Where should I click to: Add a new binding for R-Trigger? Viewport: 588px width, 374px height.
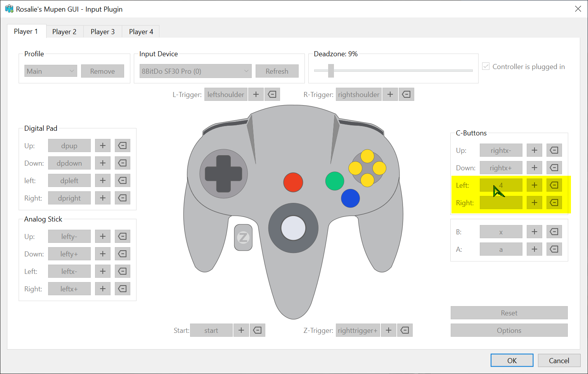pos(390,94)
